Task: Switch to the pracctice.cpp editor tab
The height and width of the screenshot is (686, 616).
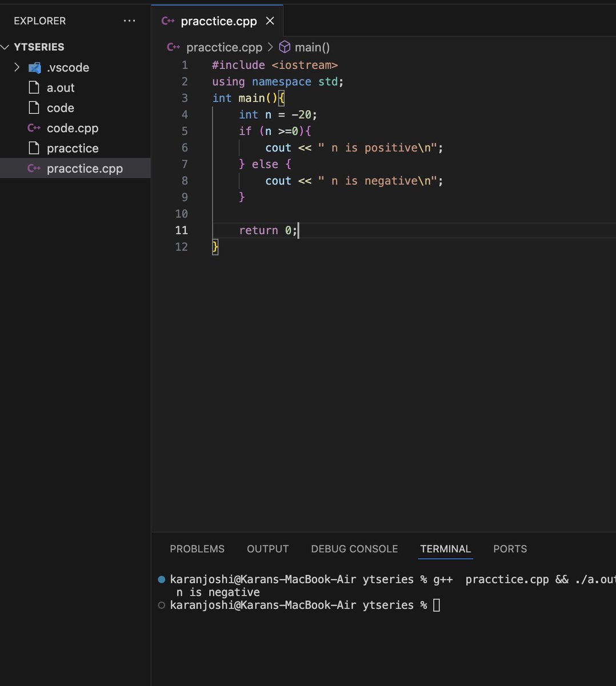Action: point(218,21)
